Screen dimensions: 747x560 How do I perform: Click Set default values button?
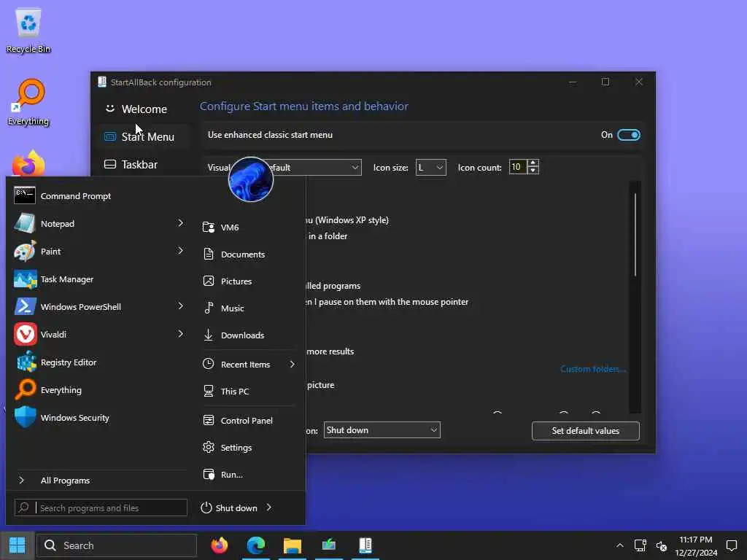[x=586, y=430]
